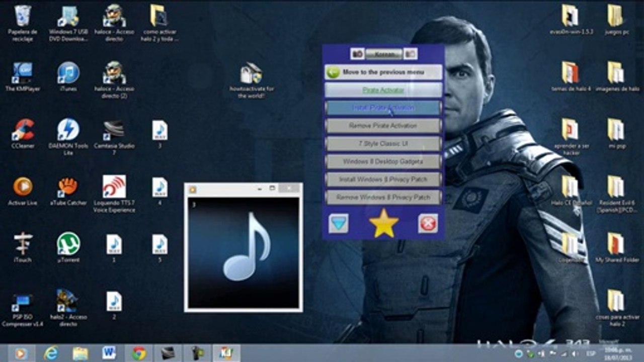Open Windows 7 USB DVD Download shortcut
This screenshot has width=644, height=362.
[x=68, y=23]
